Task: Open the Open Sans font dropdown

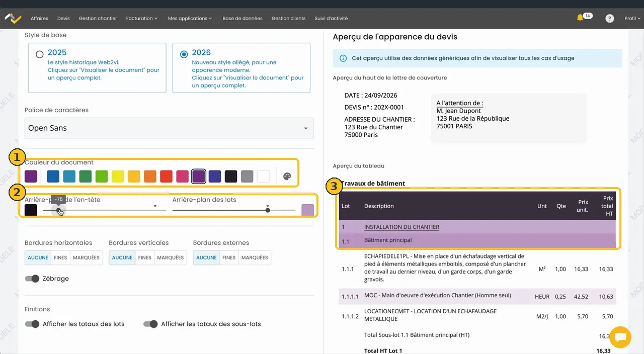Action: (x=169, y=128)
